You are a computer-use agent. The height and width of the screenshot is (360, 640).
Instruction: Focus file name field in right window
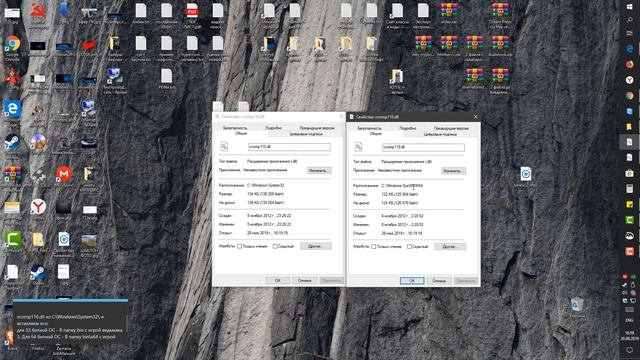[423, 147]
